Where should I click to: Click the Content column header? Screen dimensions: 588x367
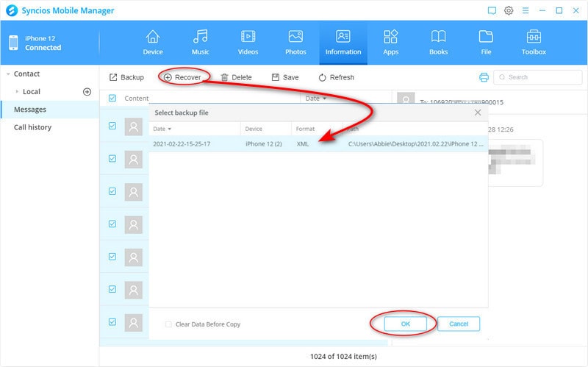click(x=137, y=99)
